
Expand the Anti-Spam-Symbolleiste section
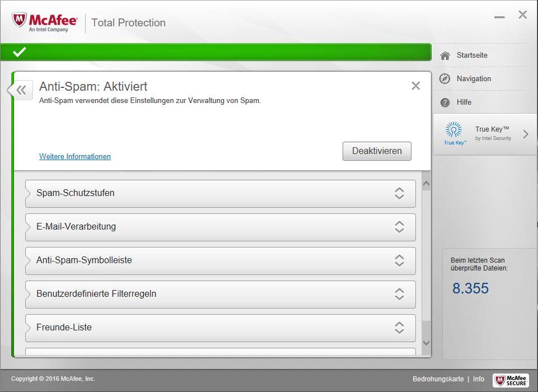tap(399, 260)
